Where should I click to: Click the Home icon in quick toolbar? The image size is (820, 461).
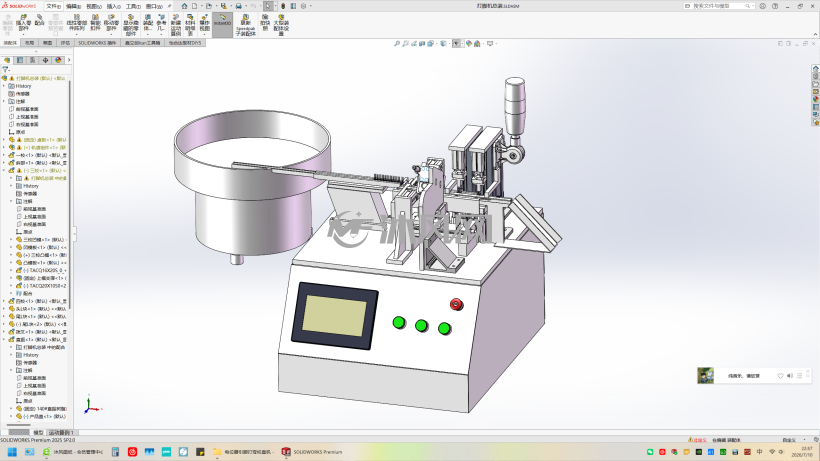(x=184, y=6)
